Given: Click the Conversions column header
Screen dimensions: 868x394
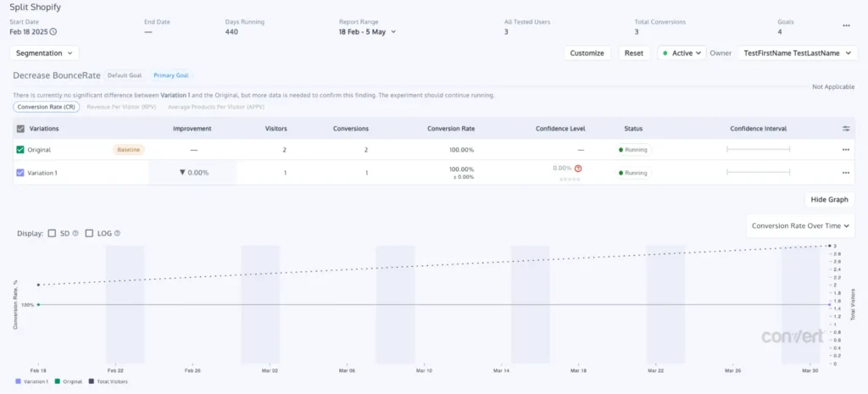Looking at the screenshot, I should 350,129.
